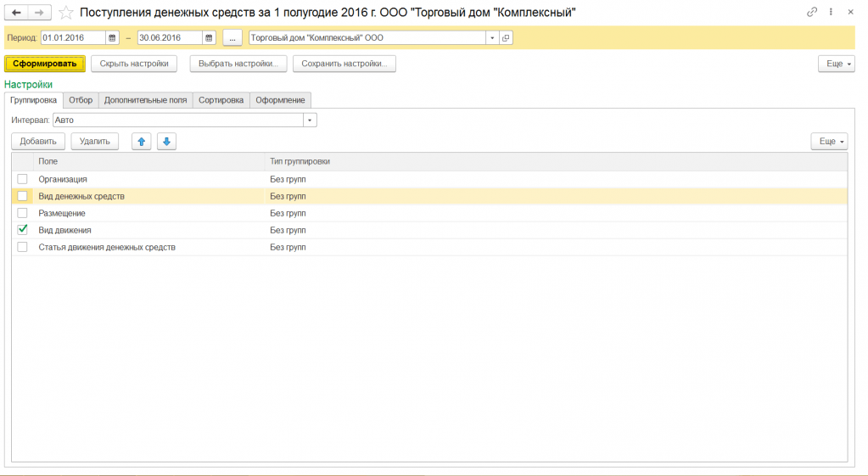The height and width of the screenshot is (476, 868).
Task: Expand the Интервал dropdown list
Action: point(311,120)
